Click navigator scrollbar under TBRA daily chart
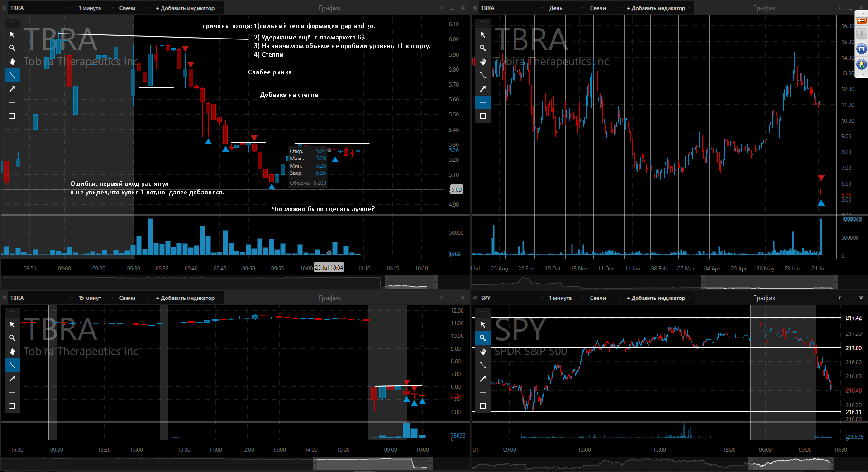 coord(769,283)
